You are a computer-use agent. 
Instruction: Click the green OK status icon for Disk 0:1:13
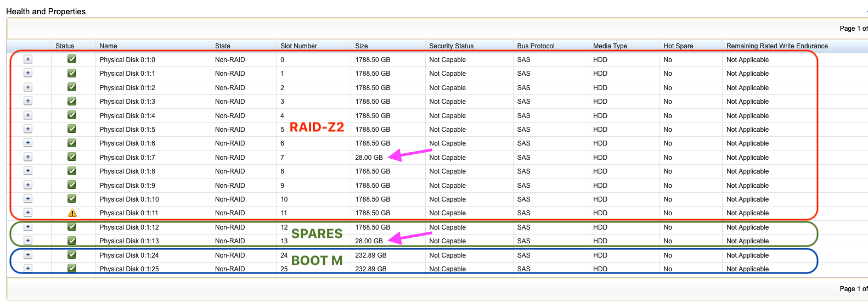coord(72,241)
